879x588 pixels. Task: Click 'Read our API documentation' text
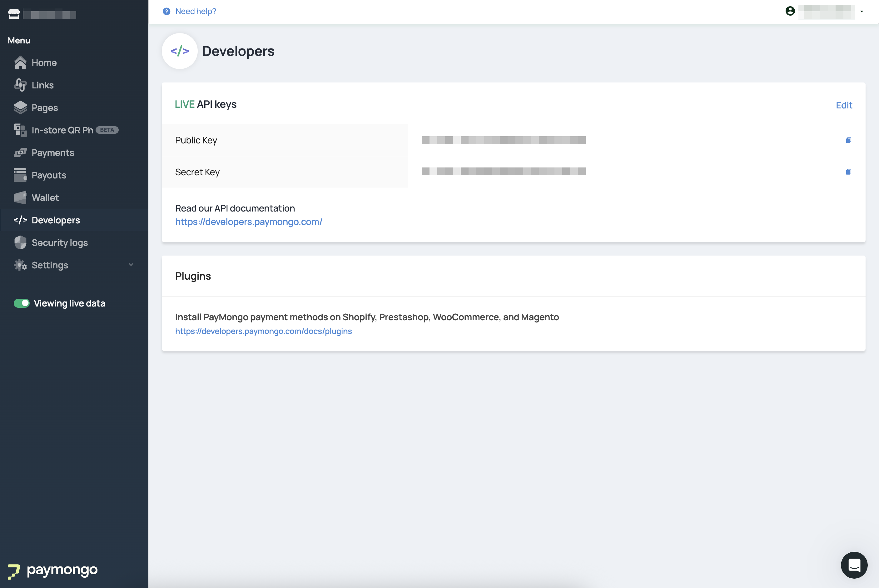(x=235, y=208)
